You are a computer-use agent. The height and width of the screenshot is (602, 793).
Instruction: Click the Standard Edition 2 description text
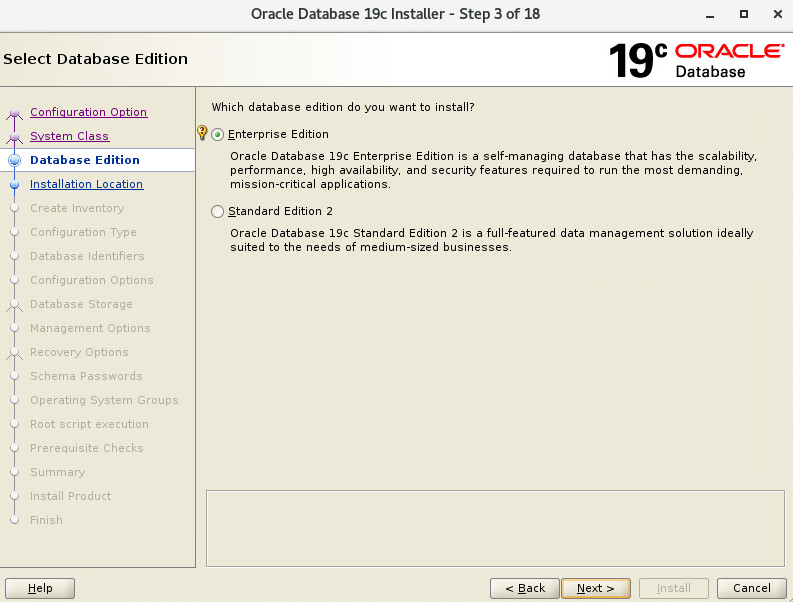[x=492, y=240]
